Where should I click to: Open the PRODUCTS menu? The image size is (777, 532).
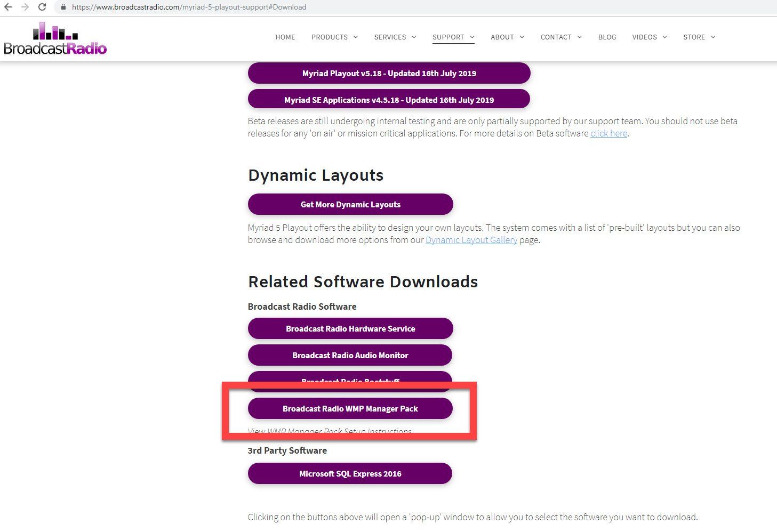[x=330, y=37]
